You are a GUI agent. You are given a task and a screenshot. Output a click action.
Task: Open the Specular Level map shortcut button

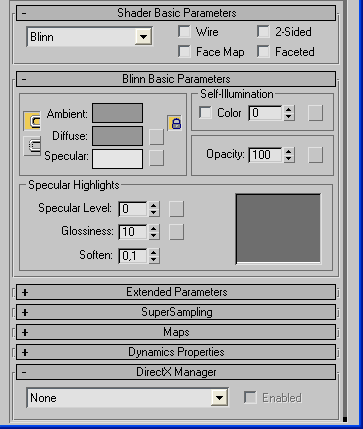(x=176, y=209)
